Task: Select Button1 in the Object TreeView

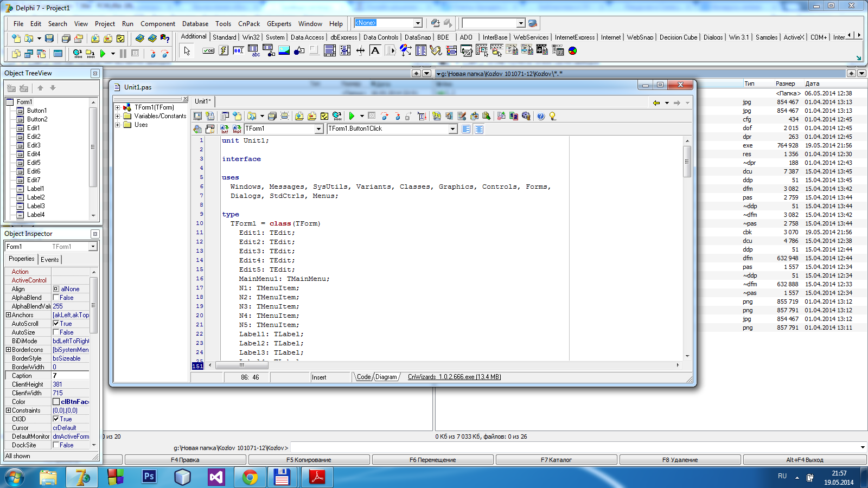Action: (x=37, y=111)
